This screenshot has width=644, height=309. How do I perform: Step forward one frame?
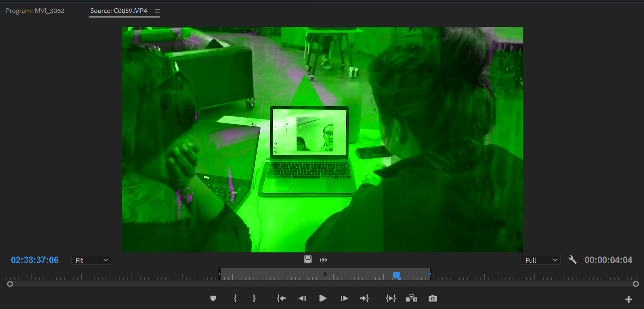tap(344, 298)
